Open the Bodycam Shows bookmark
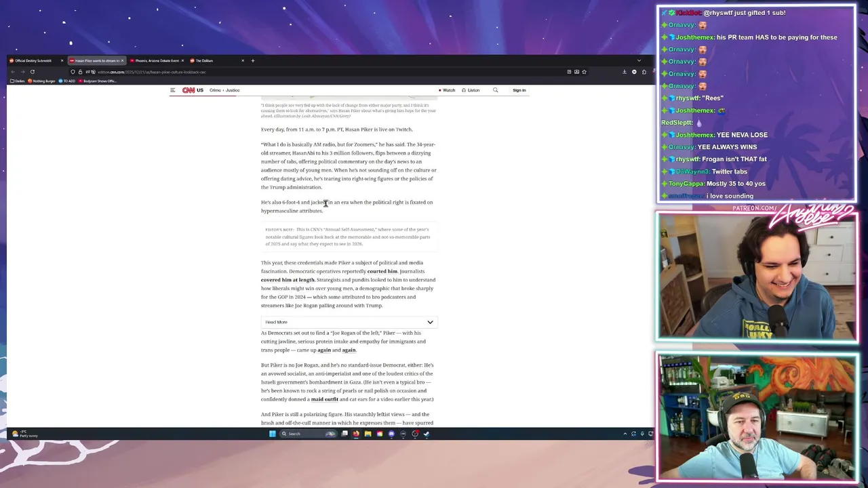Screen dimensions: 868x488 [98, 81]
